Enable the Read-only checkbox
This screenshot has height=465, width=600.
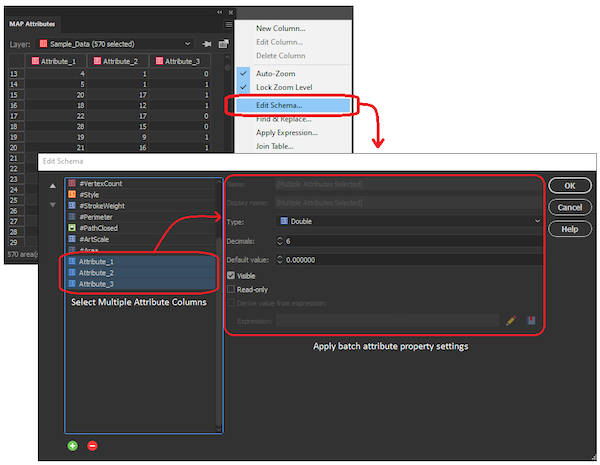pos(231,289)
